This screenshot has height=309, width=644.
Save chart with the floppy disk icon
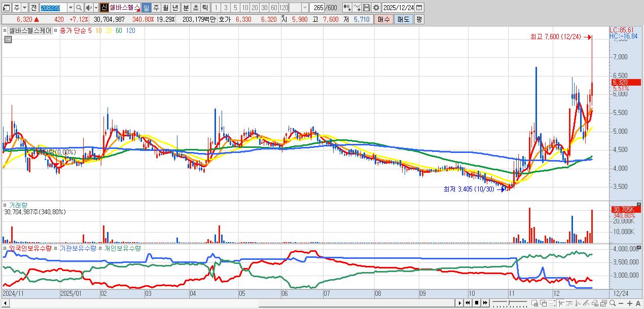pos(367,8)
